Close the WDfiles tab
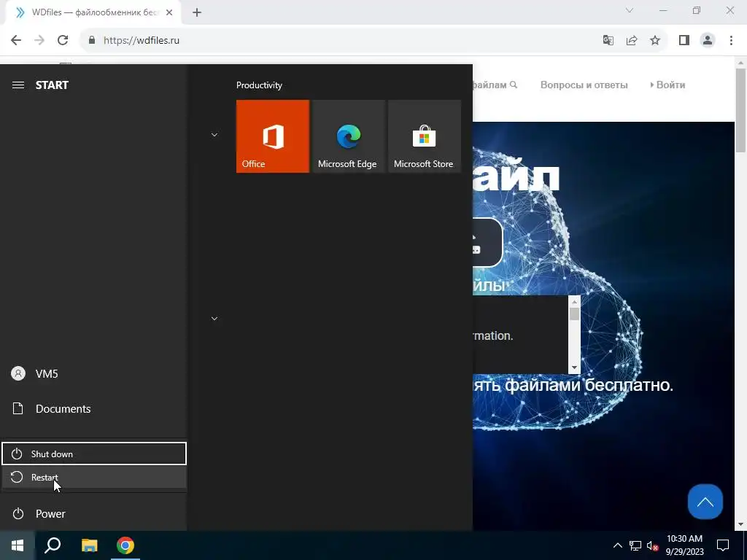 coord(169,12)
